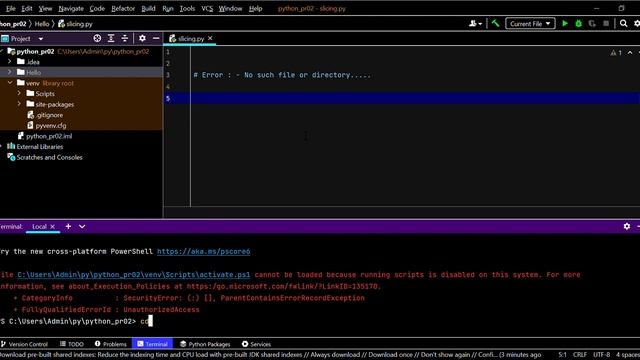Click Run with Coverage icon
Viewport: 640px width, 360px height.
click(592, 24)
